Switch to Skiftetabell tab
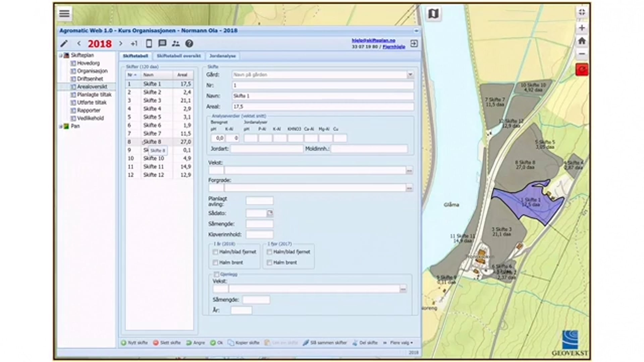Image resolution: width=644 pixels, height=362 pixels. click(135, 56)
